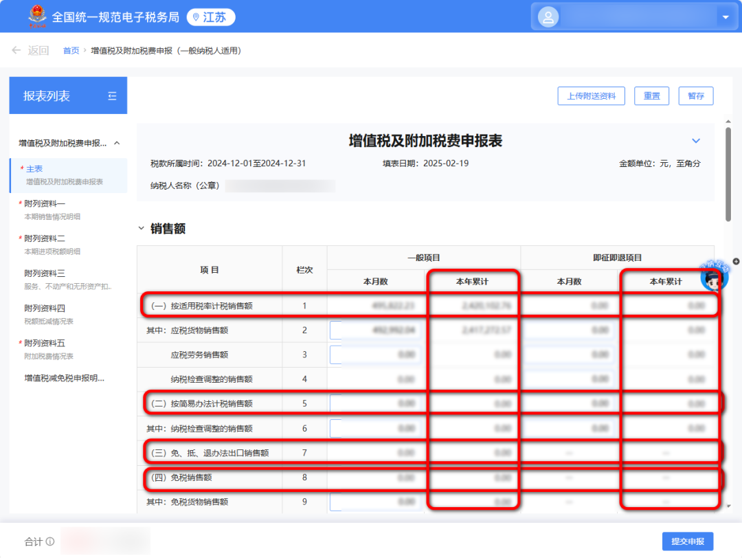Click the location pin 江苏 selector
This screenshot has width=742, height=560.
(210, 17)
